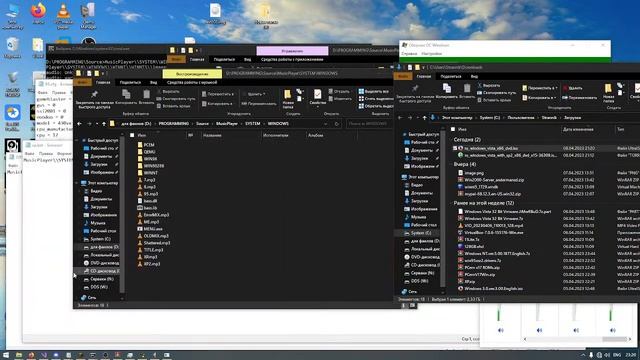This screenshot has height=360, width=640.
Task: Click MusicPlayer in the breadcrumb path
Action: click(227, 124)
